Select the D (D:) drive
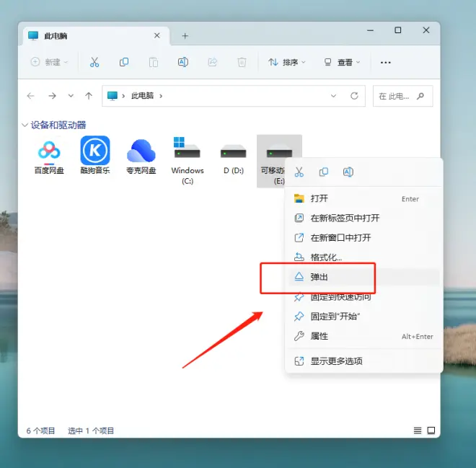Image resolution: width=476 pixels, height=468 pixels. point(234,151)
